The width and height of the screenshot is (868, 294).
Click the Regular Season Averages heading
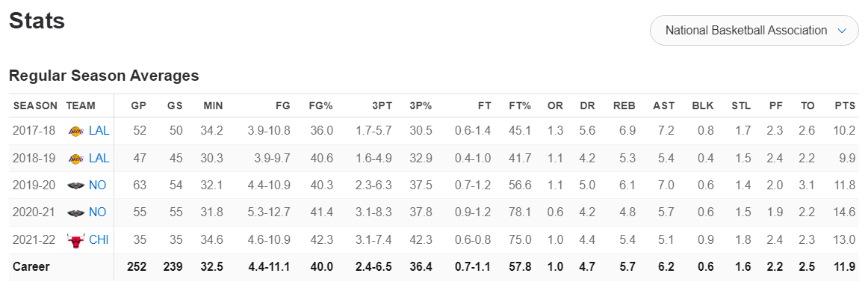pos(104,76)
